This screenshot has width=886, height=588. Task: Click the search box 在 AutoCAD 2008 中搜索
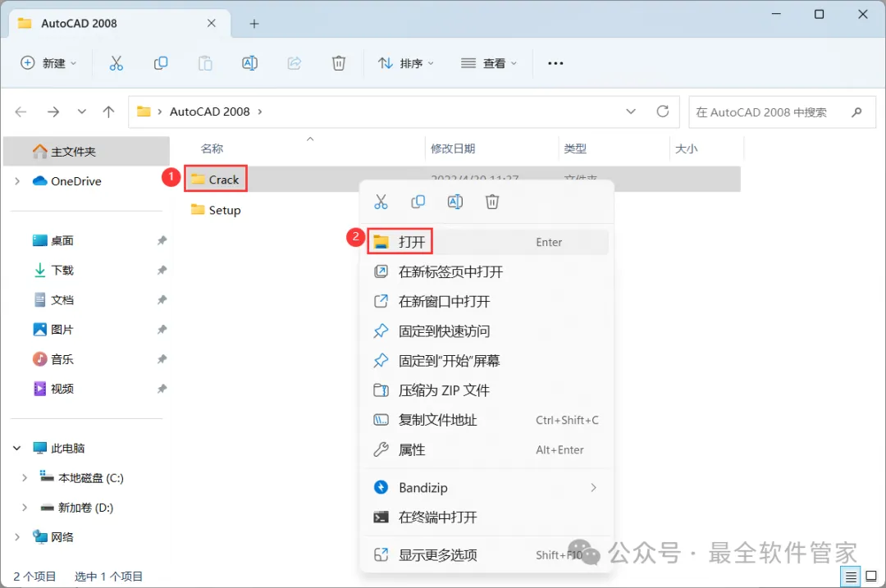pos(782,112)
